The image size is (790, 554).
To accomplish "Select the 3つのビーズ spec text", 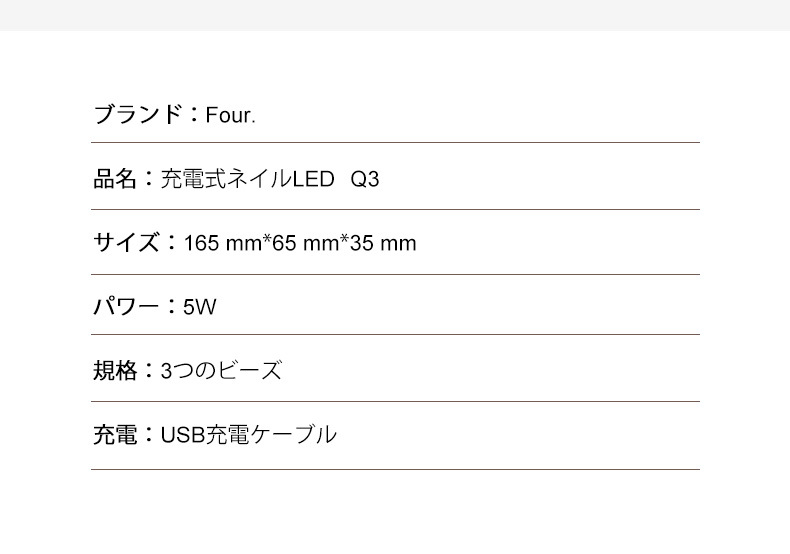I will pos(221,371).
